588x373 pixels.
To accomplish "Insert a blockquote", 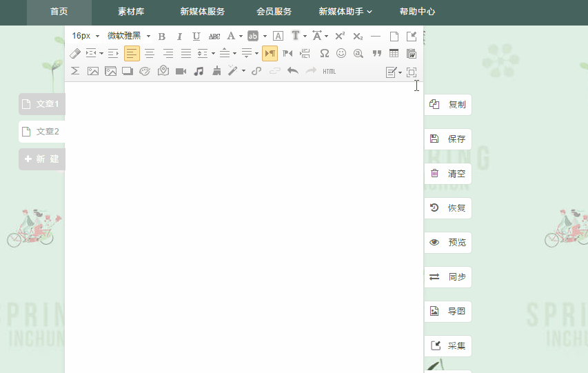I will (x=376, y=53).
